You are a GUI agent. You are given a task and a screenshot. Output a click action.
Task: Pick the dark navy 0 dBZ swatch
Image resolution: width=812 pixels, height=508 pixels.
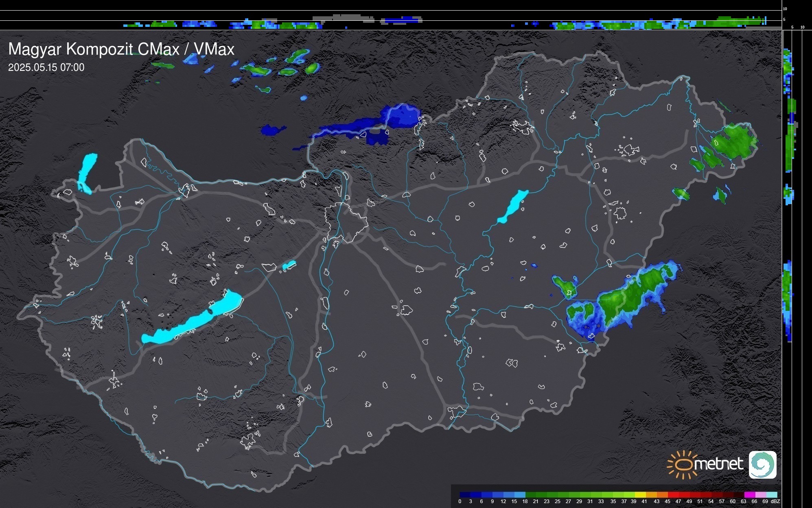(465, 495)
